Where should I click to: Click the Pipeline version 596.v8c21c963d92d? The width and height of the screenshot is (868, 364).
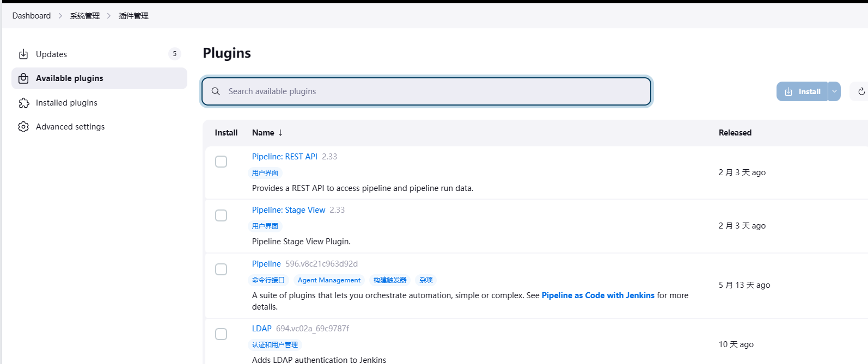tap(322, 264)
